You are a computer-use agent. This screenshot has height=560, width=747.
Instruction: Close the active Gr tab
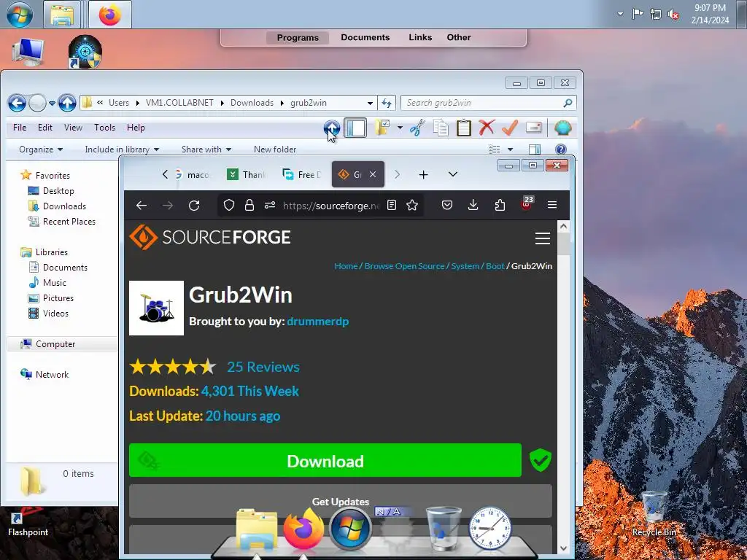[373, 175]
